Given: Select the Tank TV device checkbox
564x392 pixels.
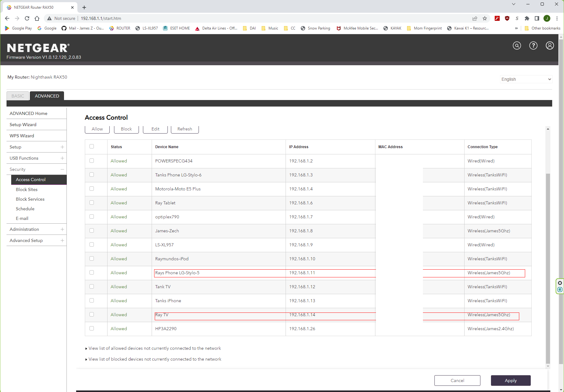Looking at the screenshot, I should click(x=92, y=286).
